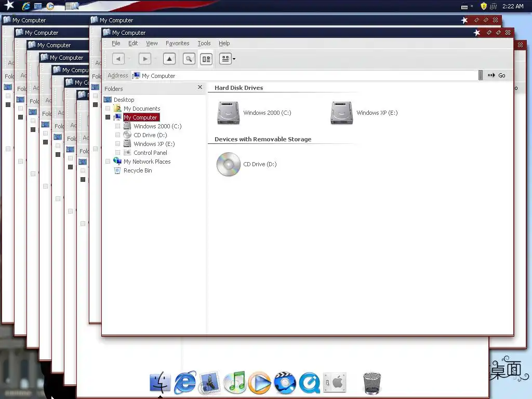Select My Documents label in tree
This screenshot has width=532, height=399.
[142, 109]
